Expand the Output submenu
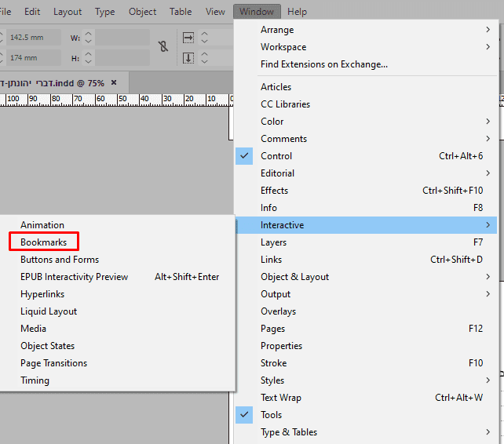 coord(366,294)
